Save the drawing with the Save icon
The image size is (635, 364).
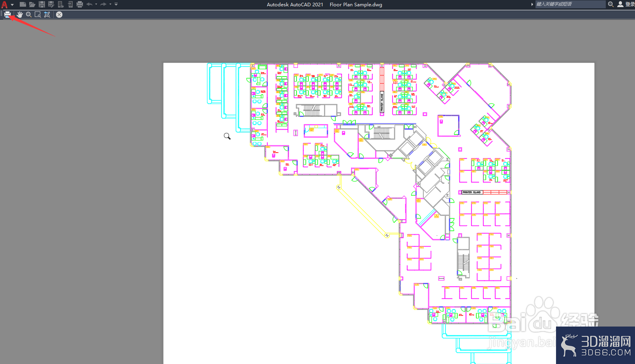pyautogui.click(x=42, y=4)
